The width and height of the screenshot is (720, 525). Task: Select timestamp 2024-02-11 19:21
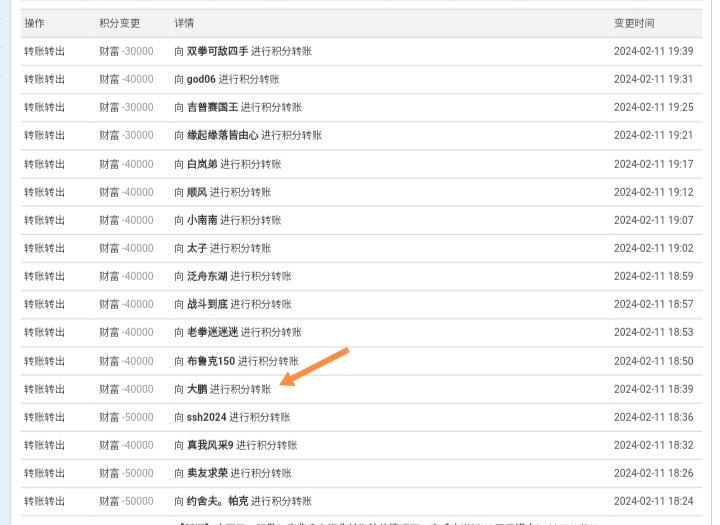click(x=653, y=135)
